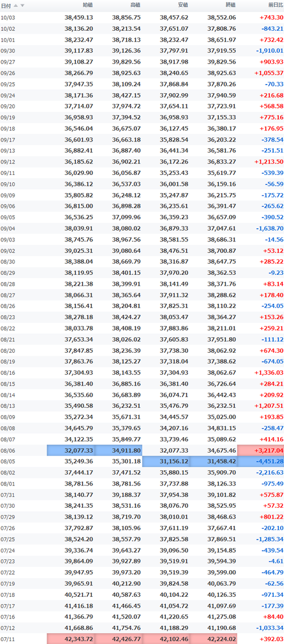Click the closing value 36,215.75
This screenshot has height=644, width=284.
pyautogui.click(x=222, y=195)
